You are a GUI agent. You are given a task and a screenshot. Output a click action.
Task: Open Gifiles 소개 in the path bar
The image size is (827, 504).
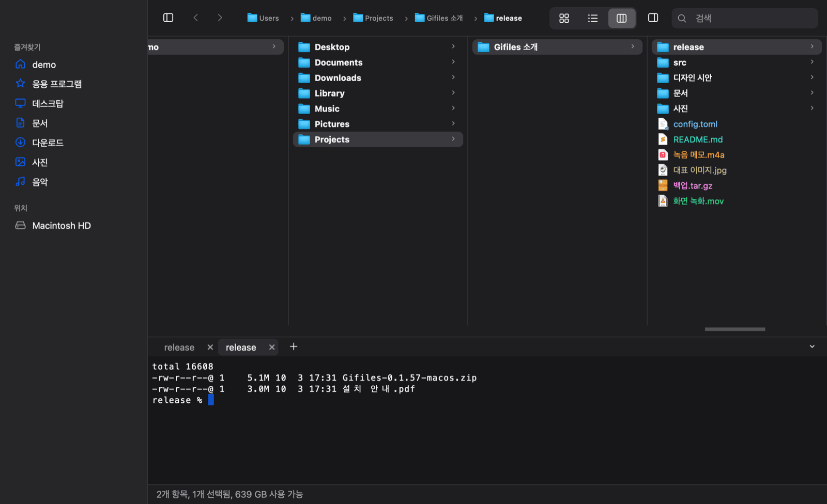439,18
